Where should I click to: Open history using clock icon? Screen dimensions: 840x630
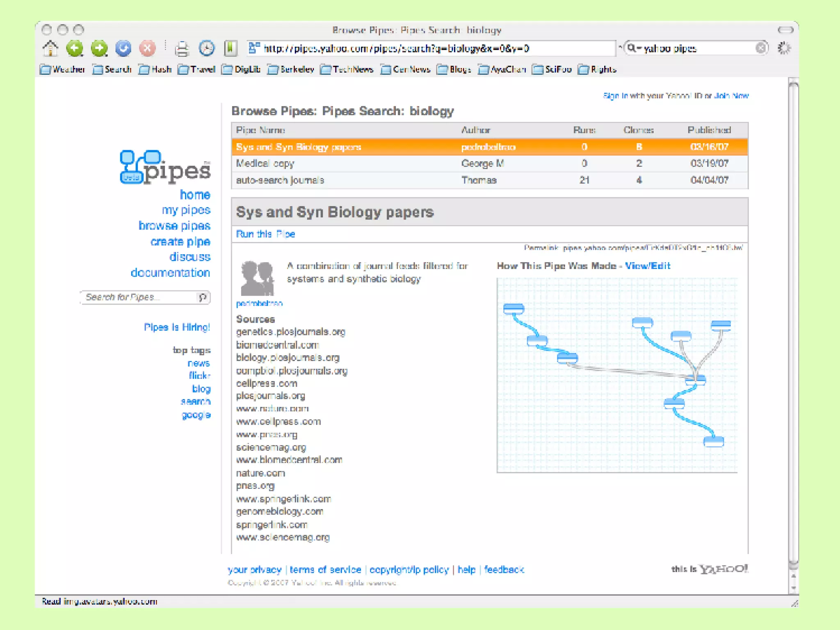click(x=206, y=48)
